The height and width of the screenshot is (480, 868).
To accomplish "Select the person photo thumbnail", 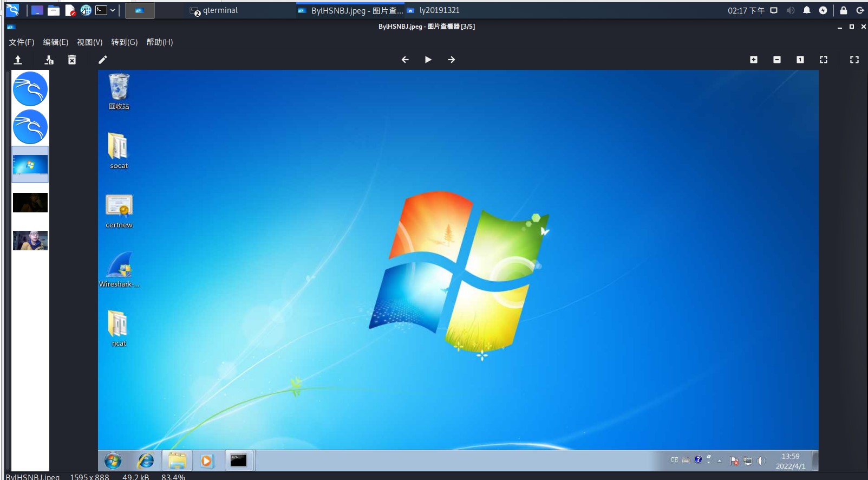I will point(30,241).
